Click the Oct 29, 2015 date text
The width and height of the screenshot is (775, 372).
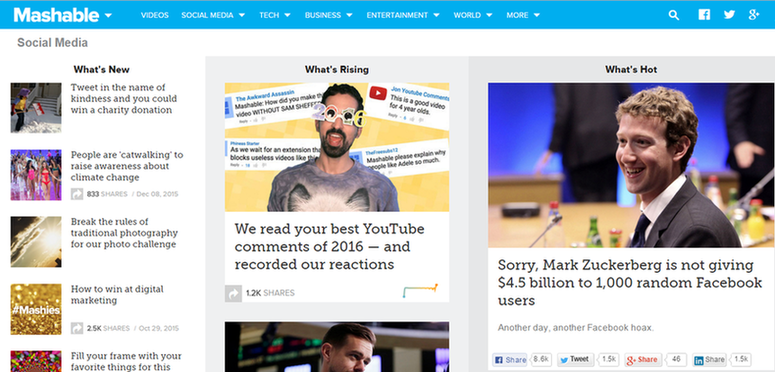pos(159,329)
